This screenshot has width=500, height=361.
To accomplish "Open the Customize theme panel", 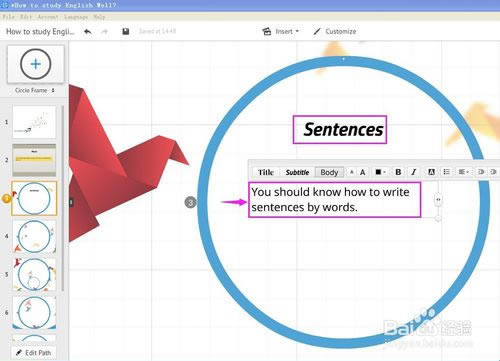I will coord(335,31).
